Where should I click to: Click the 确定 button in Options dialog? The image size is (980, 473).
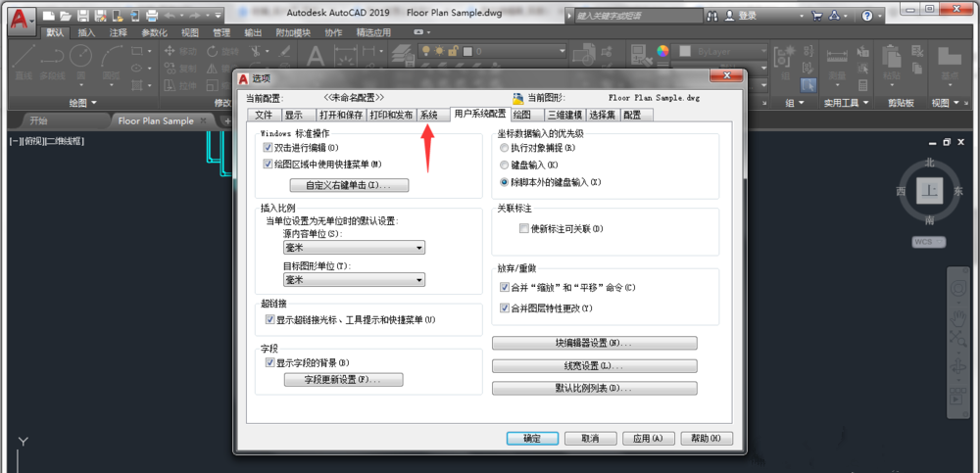pos(532,439)
